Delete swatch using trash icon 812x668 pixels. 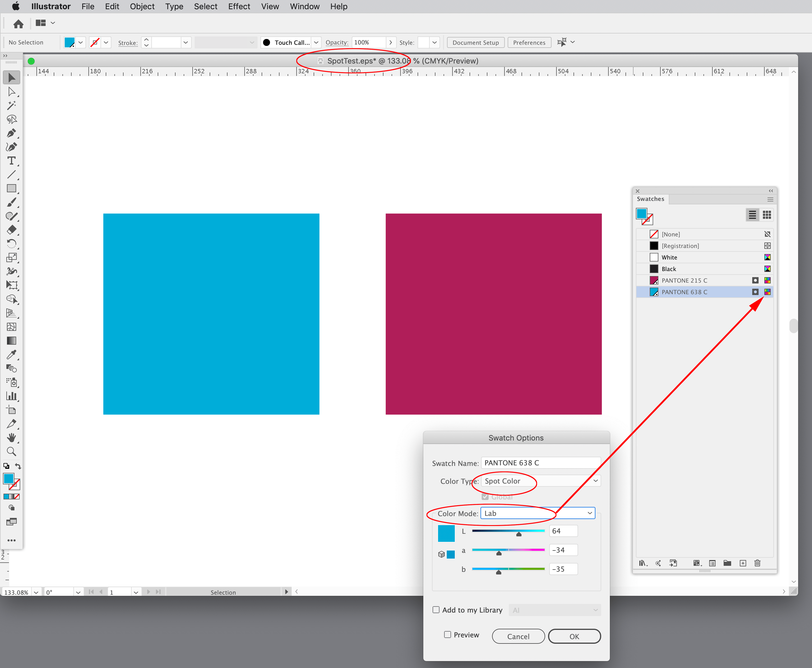[757, 563]
